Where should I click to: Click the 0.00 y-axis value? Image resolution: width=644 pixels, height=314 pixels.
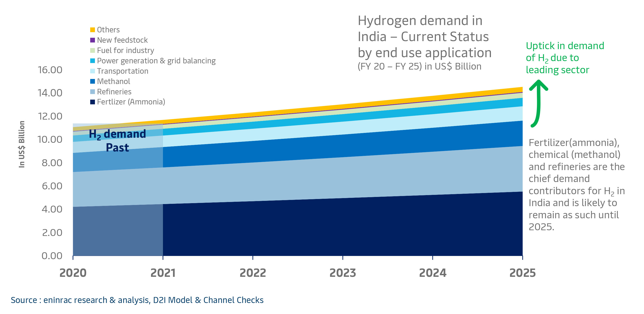point(52,256)
